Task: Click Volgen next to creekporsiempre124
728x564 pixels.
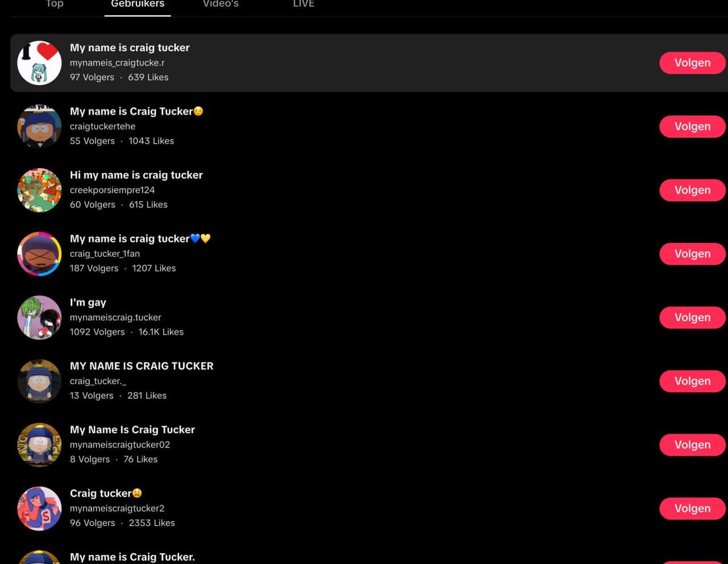Action: (x=692, y=190)
